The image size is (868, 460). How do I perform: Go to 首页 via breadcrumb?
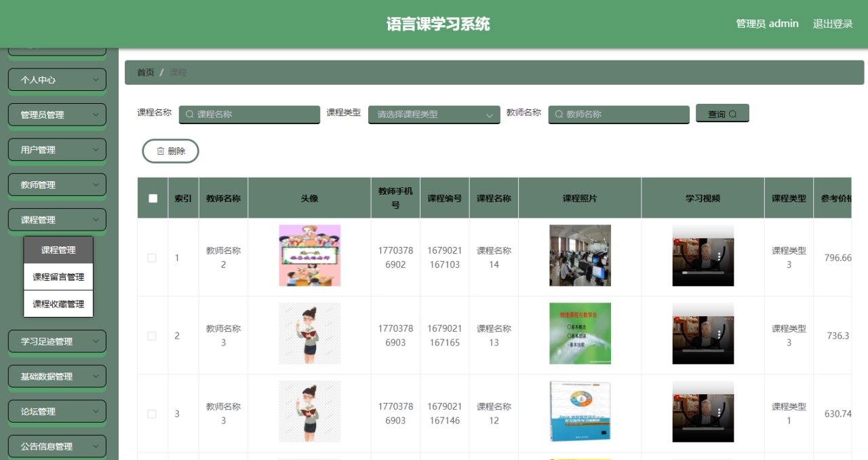click(146, 73)
